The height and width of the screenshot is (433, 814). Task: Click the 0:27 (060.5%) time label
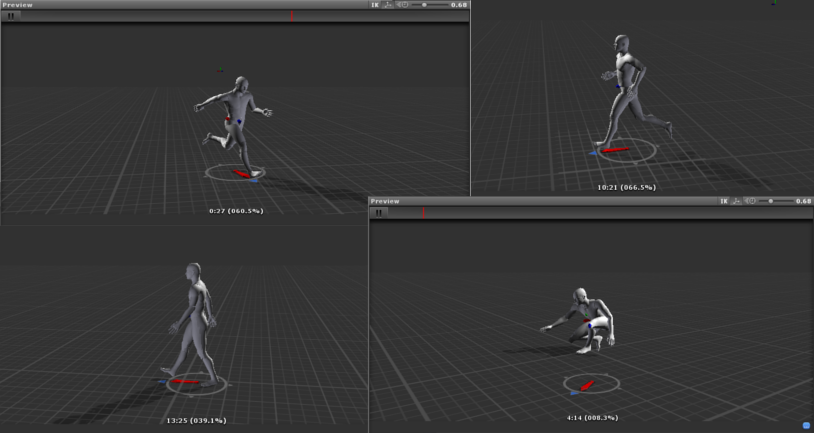coord(236,211)
